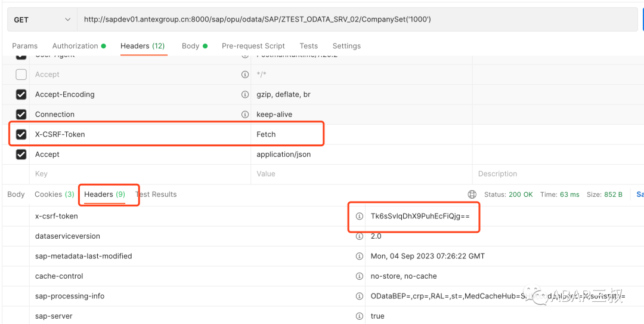Click info icon beside sap-server value

360,316
